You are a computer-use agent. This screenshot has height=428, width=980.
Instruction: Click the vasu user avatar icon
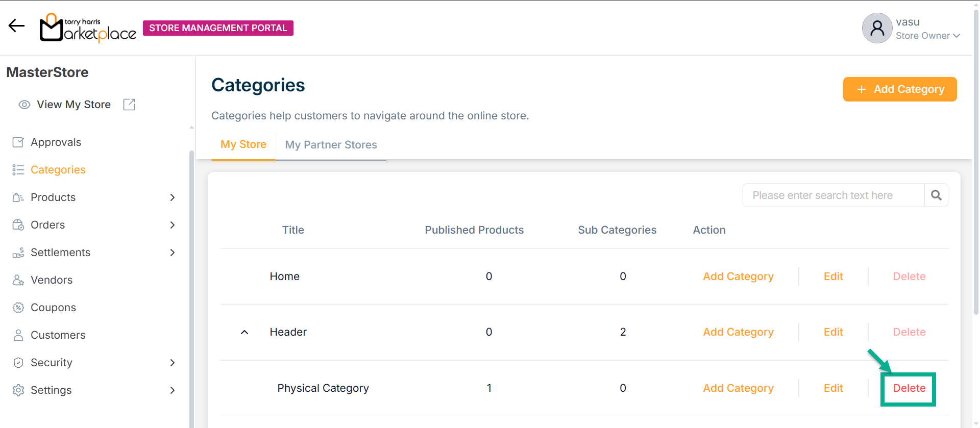(877, 28)
